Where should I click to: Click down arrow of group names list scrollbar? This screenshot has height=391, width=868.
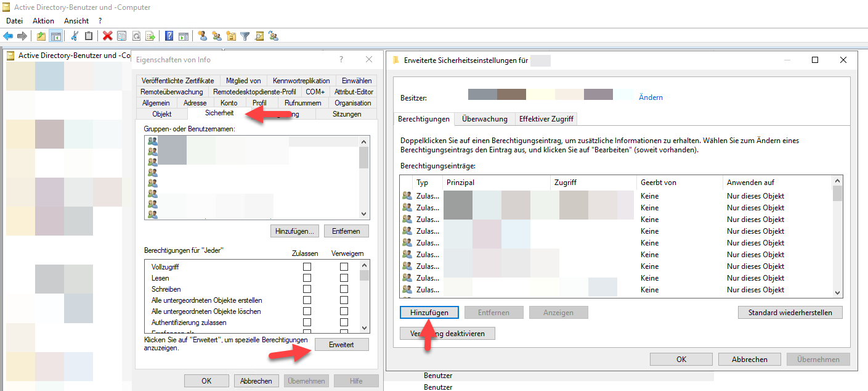click(364, 213)
